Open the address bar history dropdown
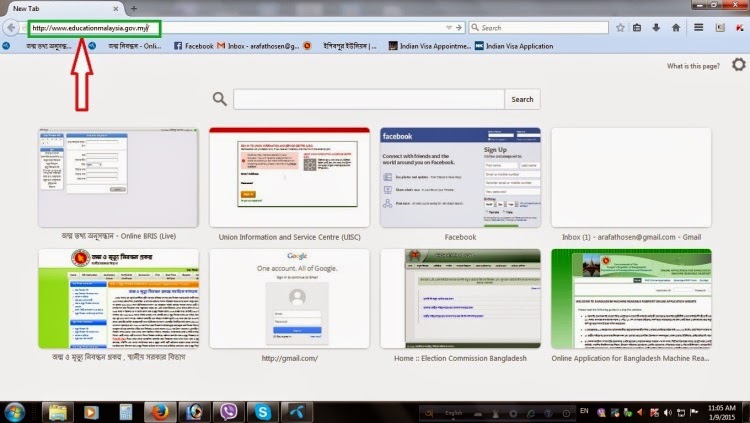 pos(449,28)
